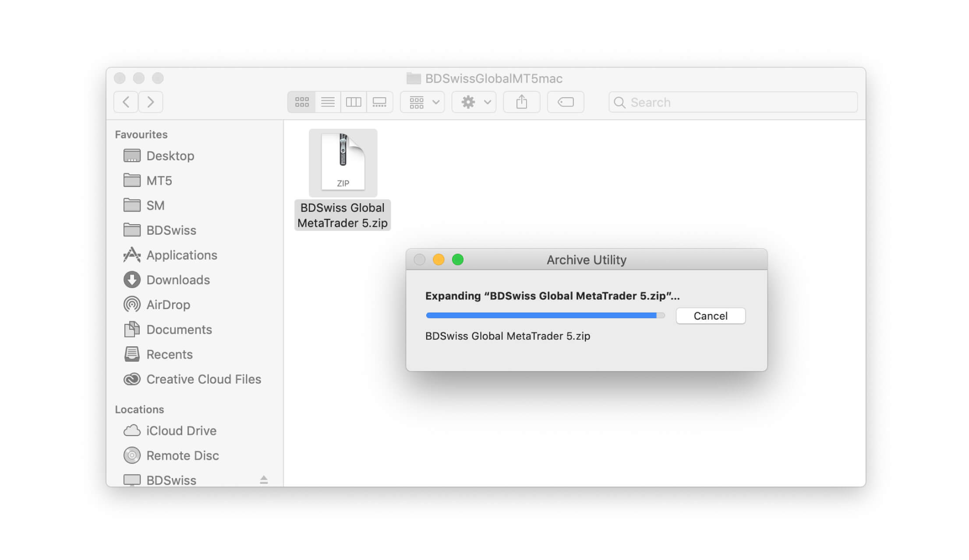Cancel the archive expansion
The image size is (969, 560).
(x=710, y=316)
